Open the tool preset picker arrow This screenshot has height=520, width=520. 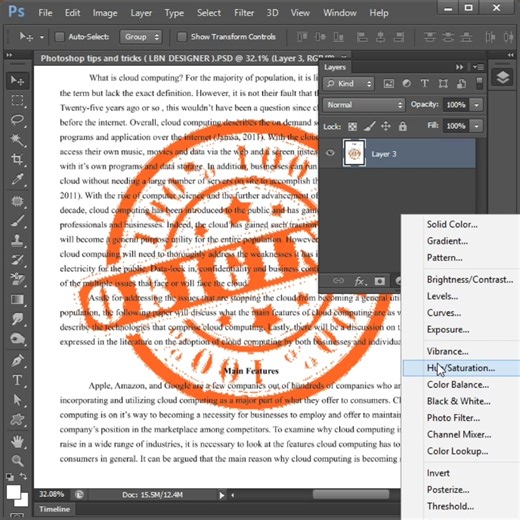tap(42, 37)
